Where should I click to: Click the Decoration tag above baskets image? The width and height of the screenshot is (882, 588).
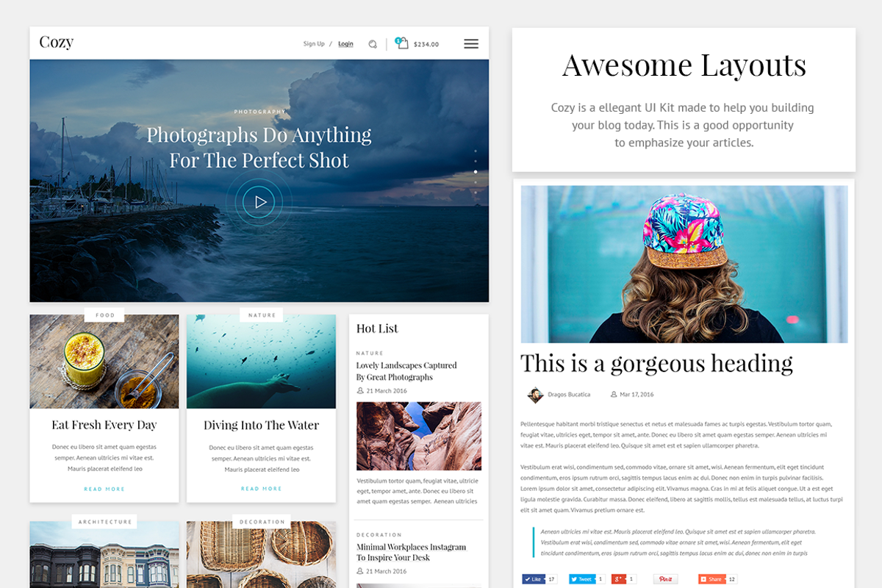[x=262, y=522]
